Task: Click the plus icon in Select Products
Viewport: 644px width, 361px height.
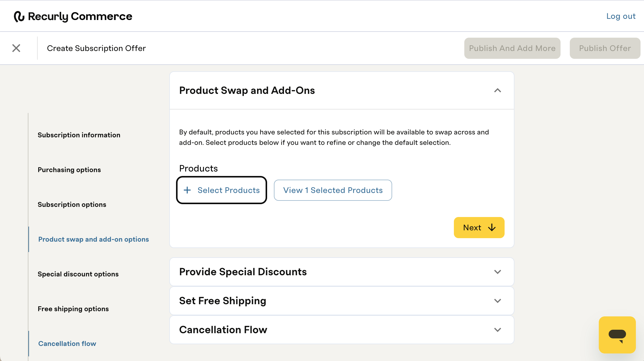Action: [188, 190]
